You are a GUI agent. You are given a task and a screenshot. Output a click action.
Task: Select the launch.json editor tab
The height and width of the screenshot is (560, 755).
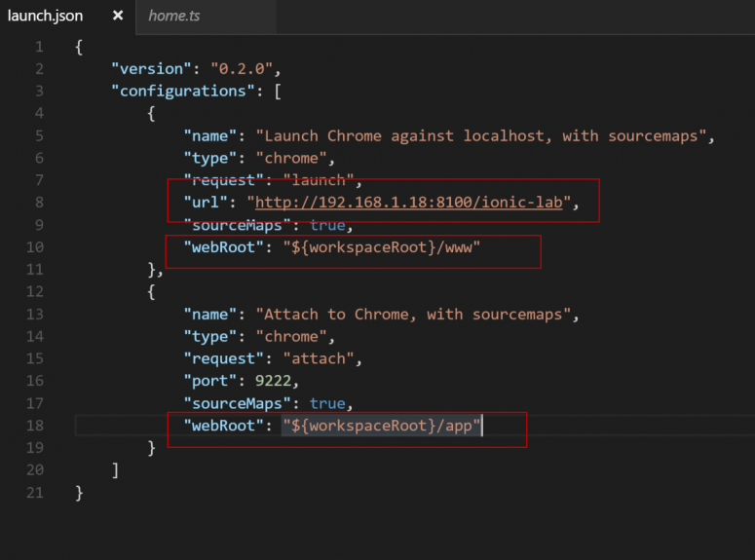(46, 17)
